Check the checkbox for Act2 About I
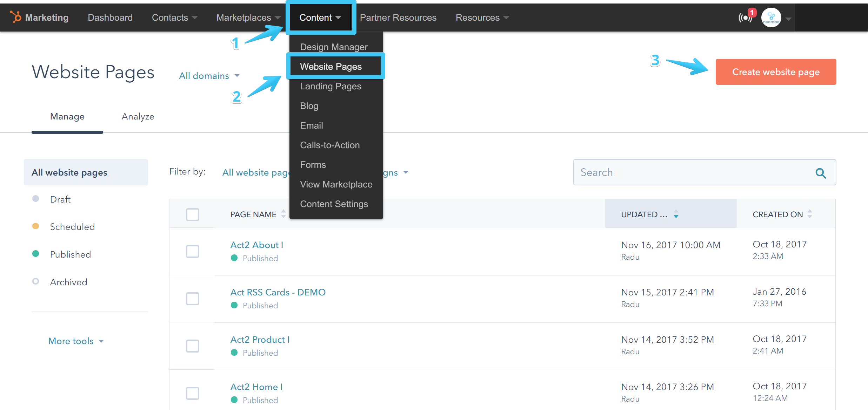Image resolution: width=868 pixels, height=410 pixels. pyautogui.click(x=192, y=251)
